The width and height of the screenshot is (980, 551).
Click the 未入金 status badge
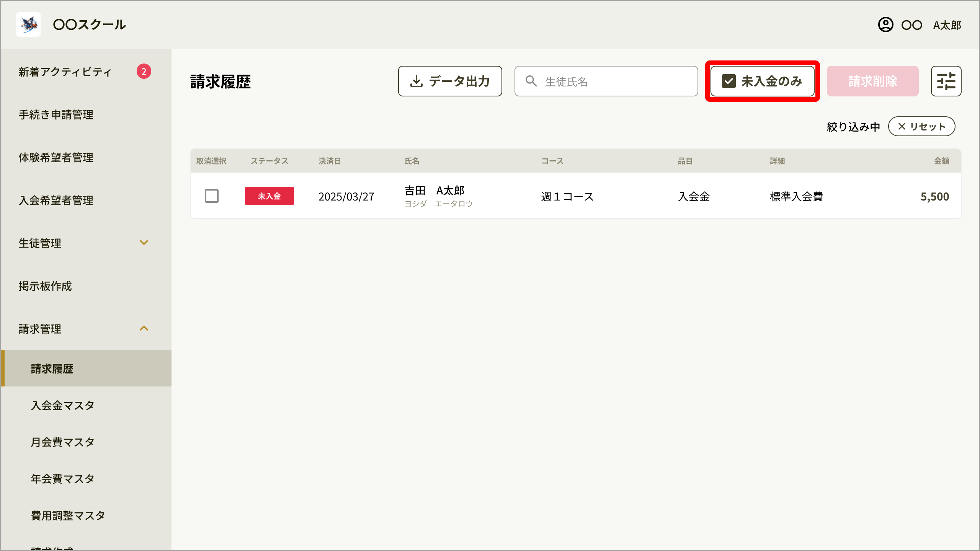269,196
